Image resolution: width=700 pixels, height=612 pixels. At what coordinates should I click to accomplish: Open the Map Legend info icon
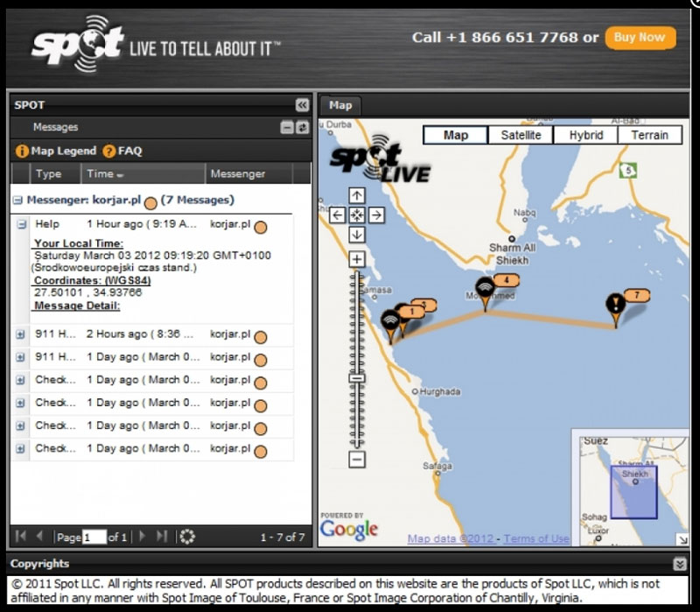coord(22,151)
